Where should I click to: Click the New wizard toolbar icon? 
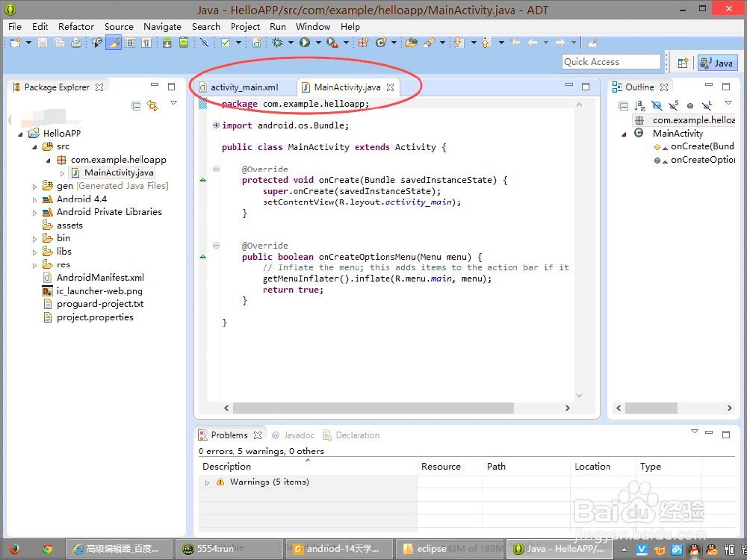[15, 43]
